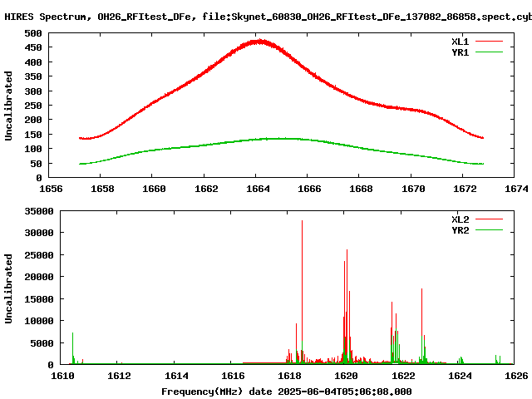The width and height of the screenshot is (532, 399).
Task: Click the 1620 frequency tick label
Action: 346,376
